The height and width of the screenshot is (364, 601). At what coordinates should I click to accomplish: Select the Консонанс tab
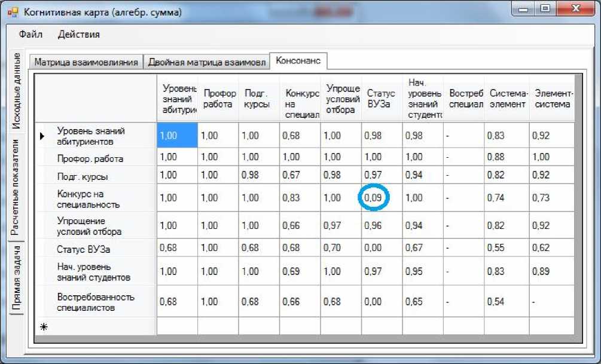pos(298,61)
